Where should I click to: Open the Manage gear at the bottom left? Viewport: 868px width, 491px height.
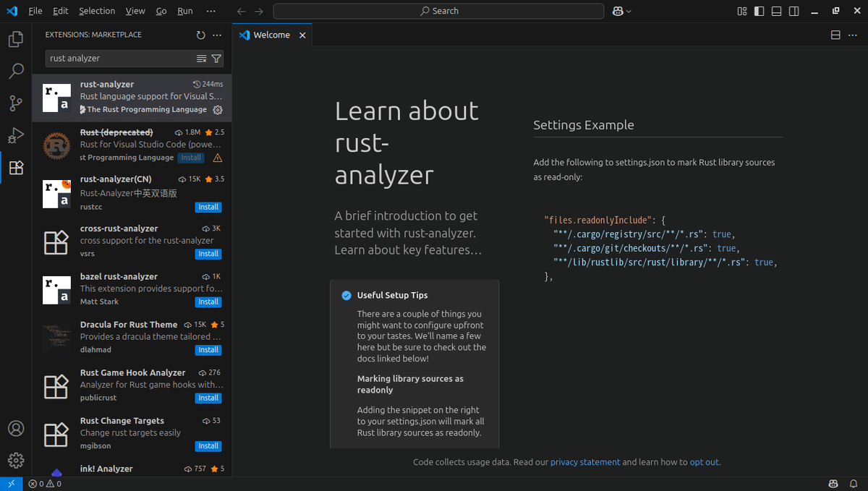pyautogui.click(x=15, y=460)
